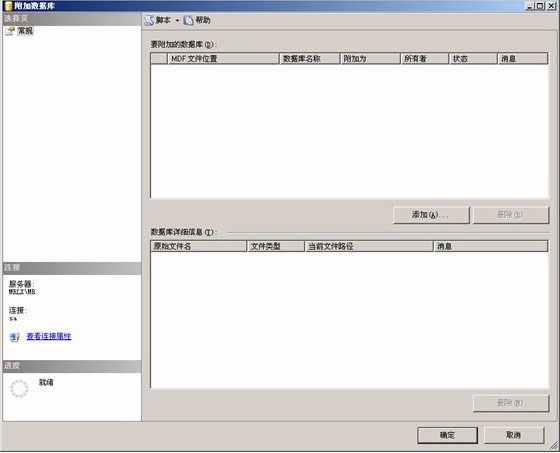
Task: Click the 状态 column header
Action: [473, 59]
